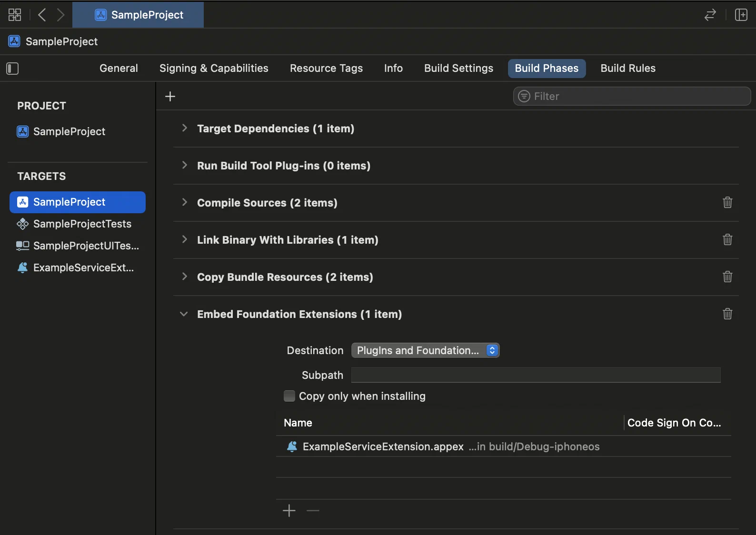Open the Signing & Capabilities tab
756x535 pixels.
214,68
